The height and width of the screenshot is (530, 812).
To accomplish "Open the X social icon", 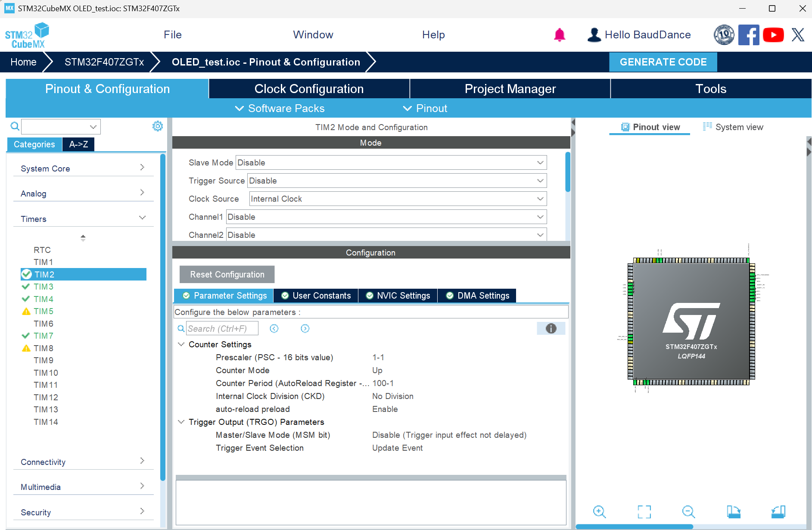I will [798, 35].
